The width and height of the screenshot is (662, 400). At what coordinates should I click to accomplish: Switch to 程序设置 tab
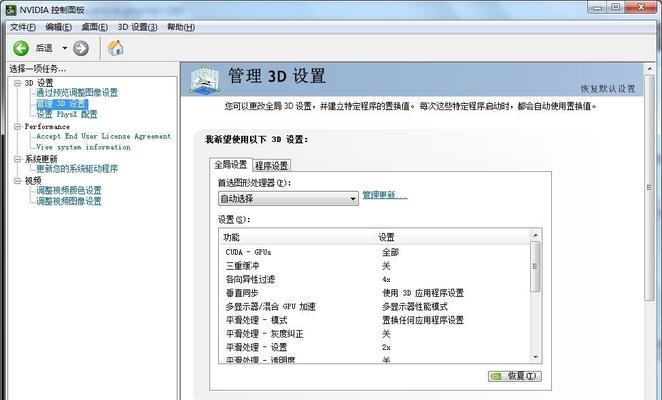tap(271, 165)
